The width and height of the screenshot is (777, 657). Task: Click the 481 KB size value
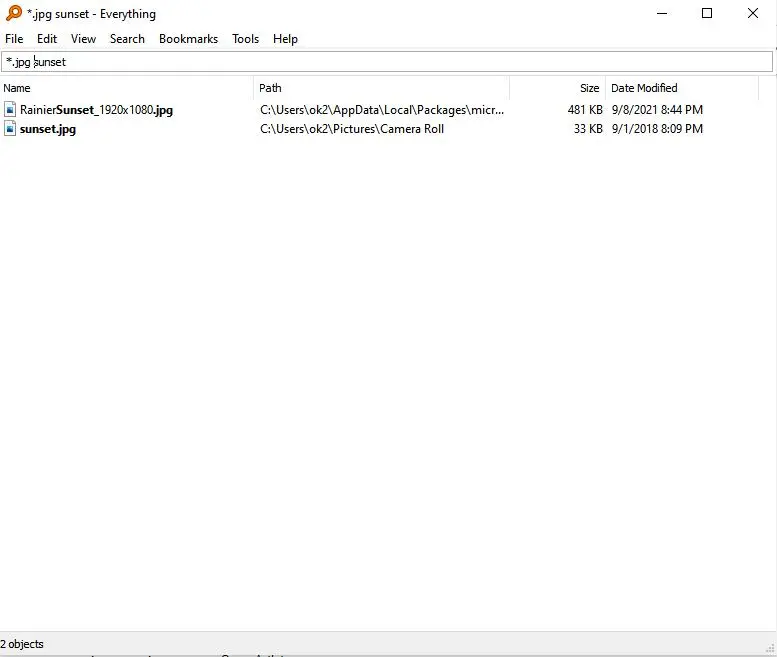pyautogui.click(x=585, y=110)
